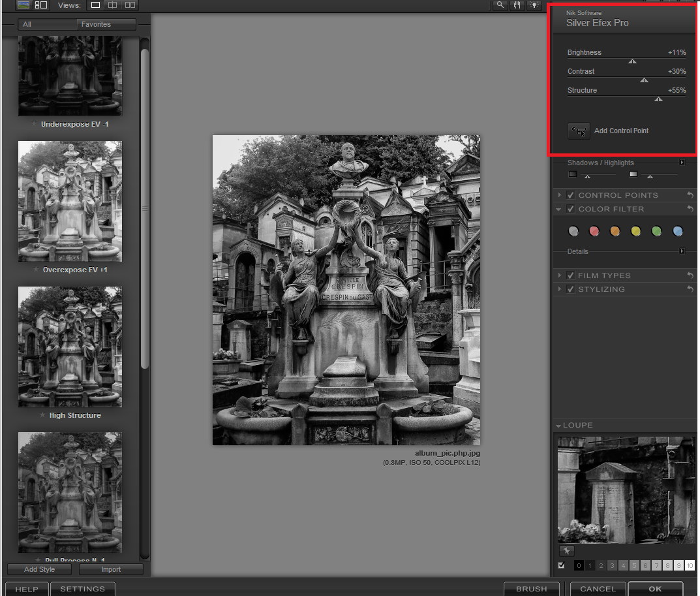Select the High Structure preset thumbnail
The image size is (700, 596).
tap(70, 347)
